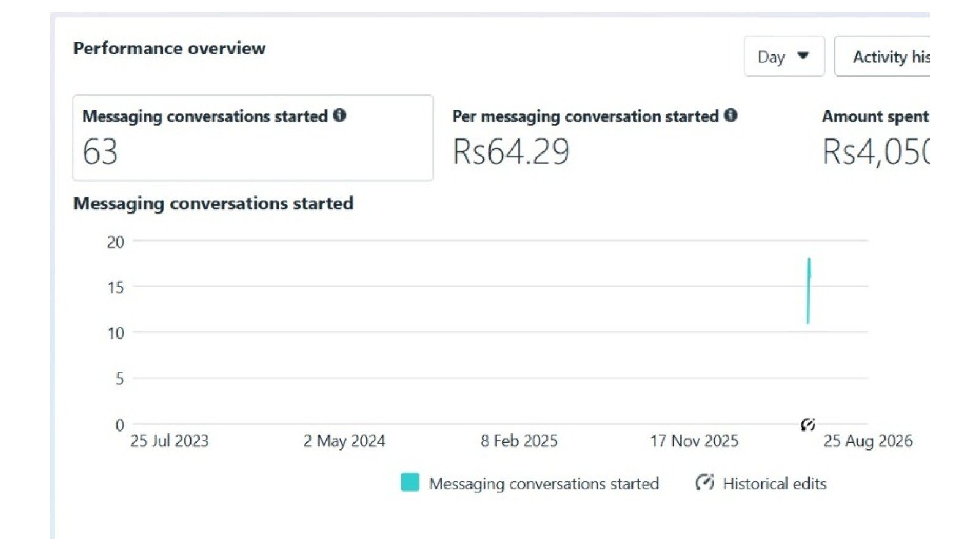The height and width of the screenshot is (551, 980).
Task: Toggle Messaging conversations started legend label
Action: (x=544, y=484)
